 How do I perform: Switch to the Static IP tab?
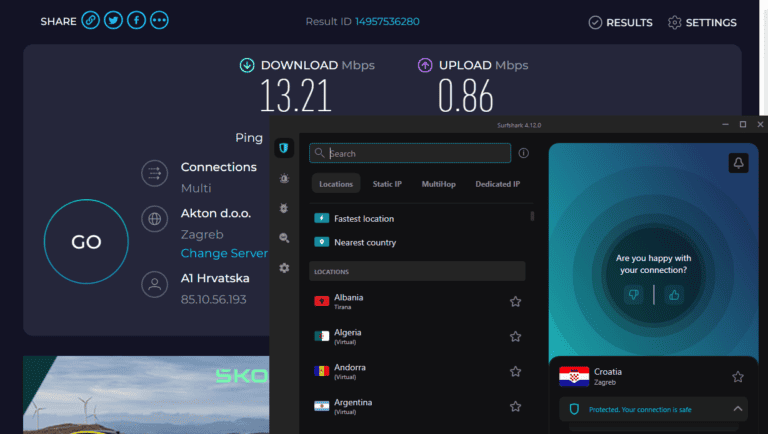coord(387,184)
